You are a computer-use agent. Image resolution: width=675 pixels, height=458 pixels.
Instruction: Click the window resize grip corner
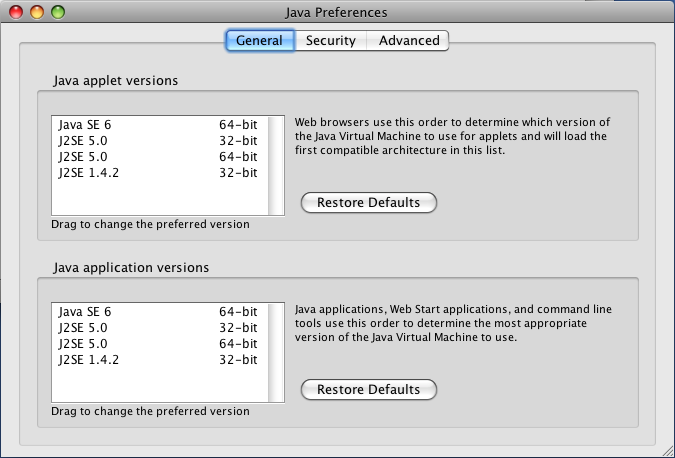click(667, 450)
